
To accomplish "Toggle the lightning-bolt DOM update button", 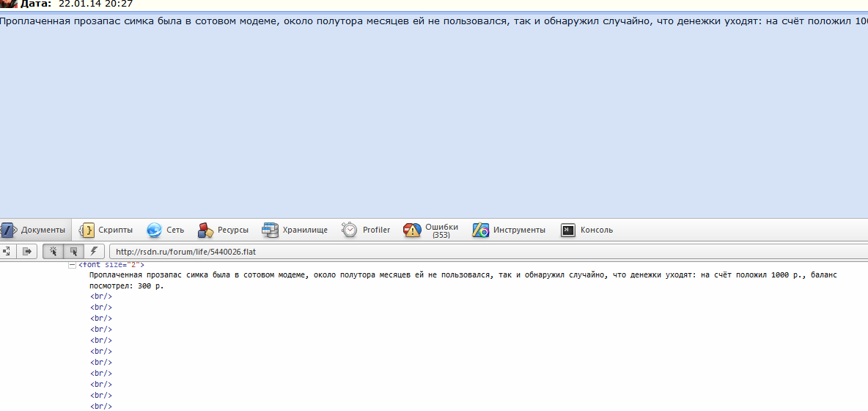I will coord(94,251).
